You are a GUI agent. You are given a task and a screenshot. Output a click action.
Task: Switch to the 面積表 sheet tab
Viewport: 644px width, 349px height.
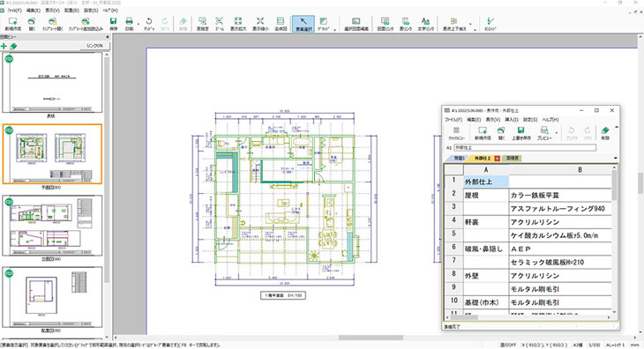click(x=513, y=159)
